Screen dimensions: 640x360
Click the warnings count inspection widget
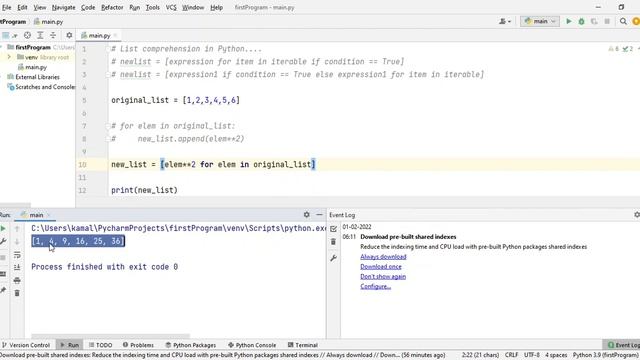point(613,49)
